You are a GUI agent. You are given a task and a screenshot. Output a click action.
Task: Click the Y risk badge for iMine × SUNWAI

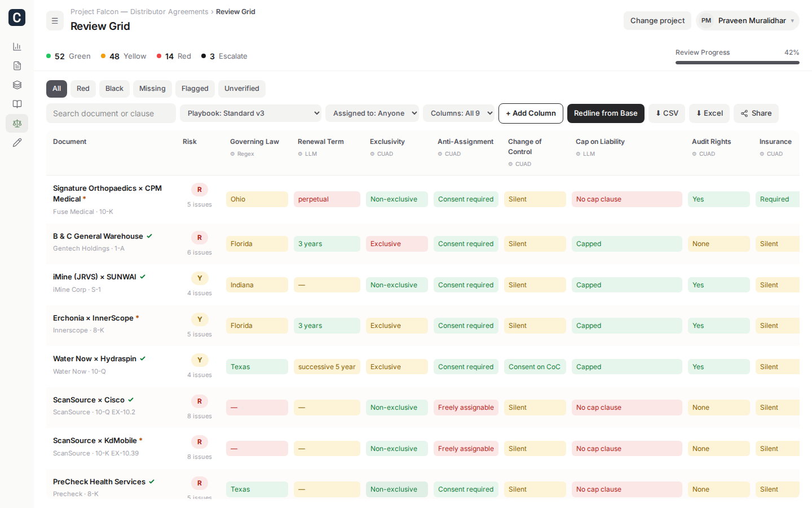200,279
